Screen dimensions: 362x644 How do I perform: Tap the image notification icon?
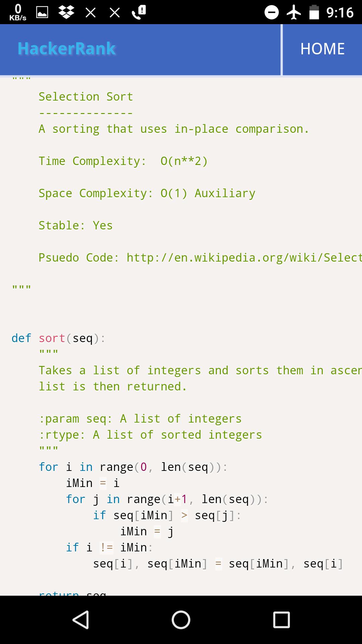pos(42,12)
